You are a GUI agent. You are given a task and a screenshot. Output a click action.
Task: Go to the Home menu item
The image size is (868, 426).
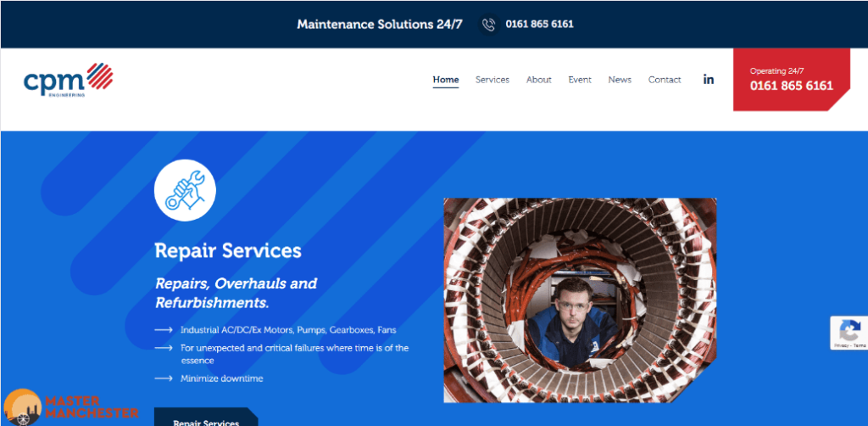(x=446, y=80)
